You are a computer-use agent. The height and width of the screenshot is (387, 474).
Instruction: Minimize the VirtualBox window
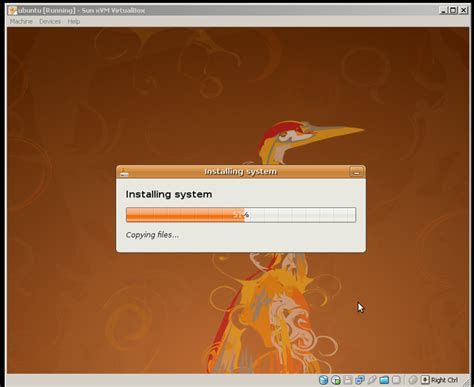click(x=443, y=10)
